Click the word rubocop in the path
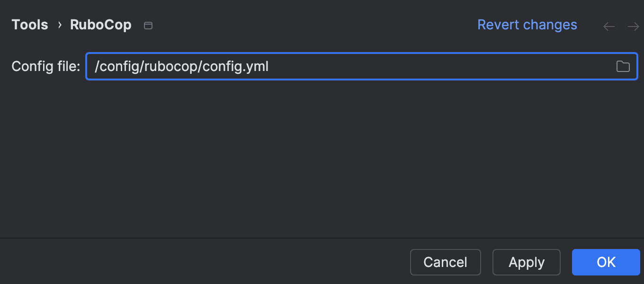Viewport: 644px width, 284px height. click(172, 66)
